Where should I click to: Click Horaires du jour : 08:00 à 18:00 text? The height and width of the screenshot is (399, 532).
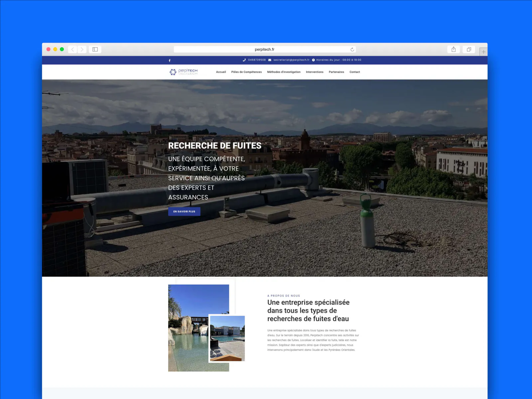pyautogui.click(x=338, y=60)
